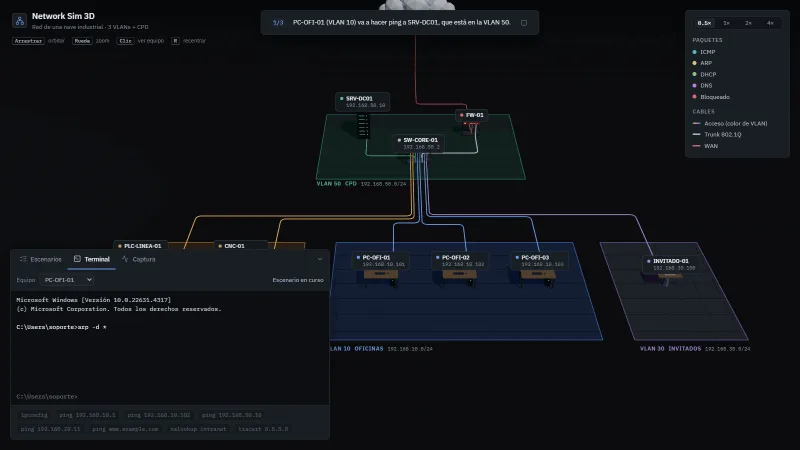Image resolution: width=800 pixels, height=450 pixels.
Task: Open the Equipo PC-OFI-01 dropdown
Action: point(67,280)
